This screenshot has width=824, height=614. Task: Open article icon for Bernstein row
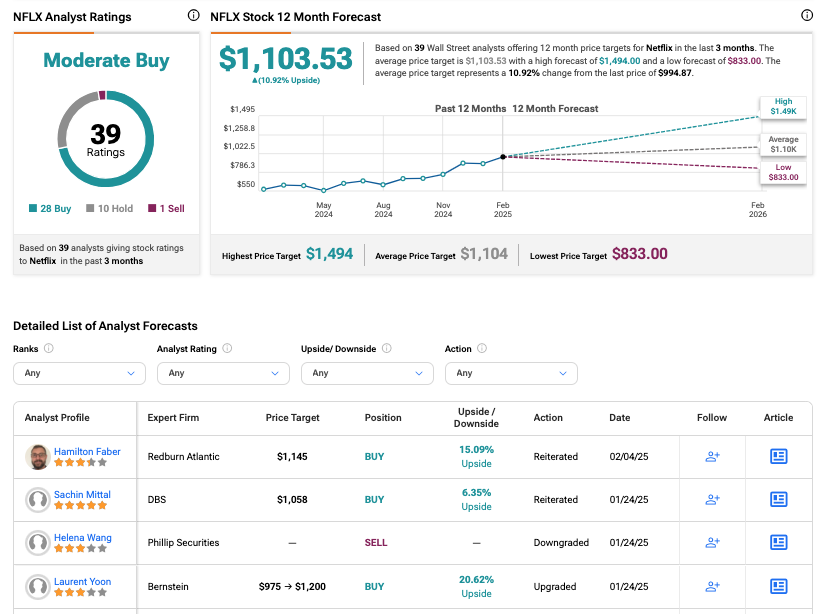(778, 586)
